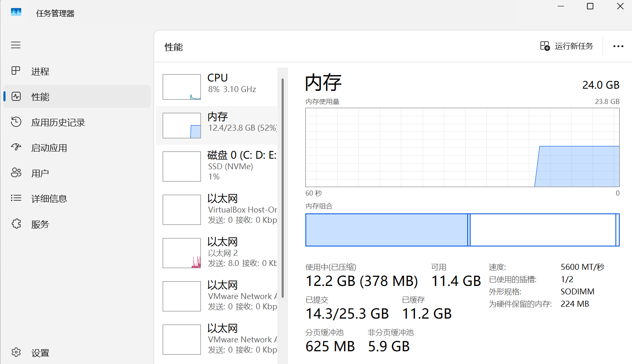This screenshot has width=632, height=364.
Task: Click the resource list vertical scrollbar
Action: [x=282, y=188]
